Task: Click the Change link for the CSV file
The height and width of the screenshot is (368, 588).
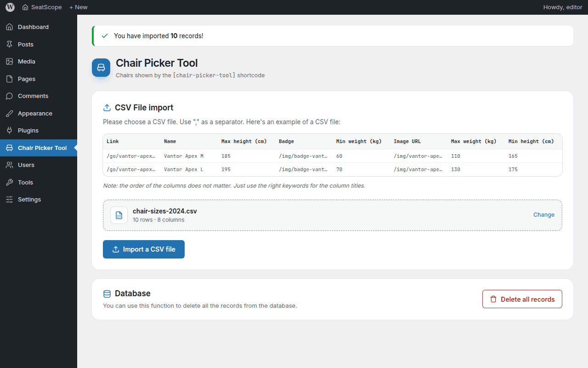Action: [x=544, y=215]
